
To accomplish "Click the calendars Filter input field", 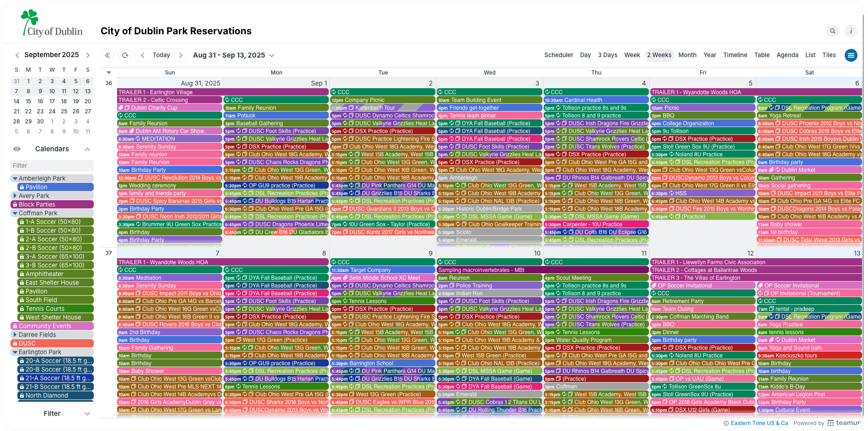I will coord(52,165).
